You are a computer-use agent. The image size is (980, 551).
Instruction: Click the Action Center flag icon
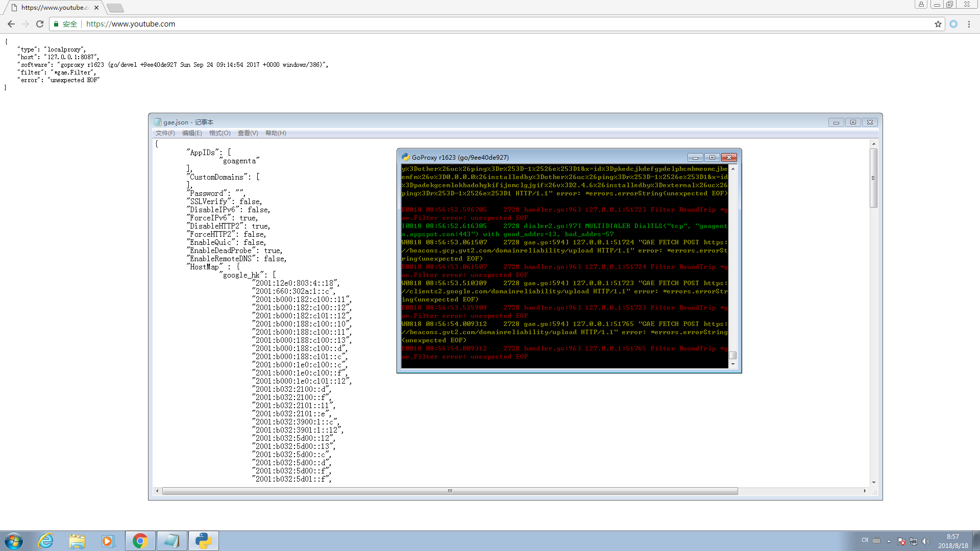pos(901,541)
